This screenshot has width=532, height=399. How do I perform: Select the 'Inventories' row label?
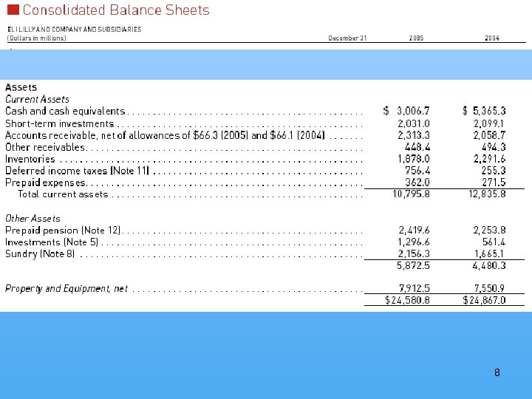pyautogui.click(x=30, y=159)
